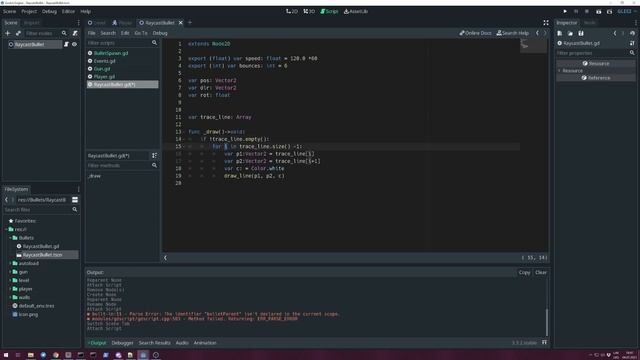Toggle FileSystem split view mode
Viewport: 640px width, 360px height.
75,200
